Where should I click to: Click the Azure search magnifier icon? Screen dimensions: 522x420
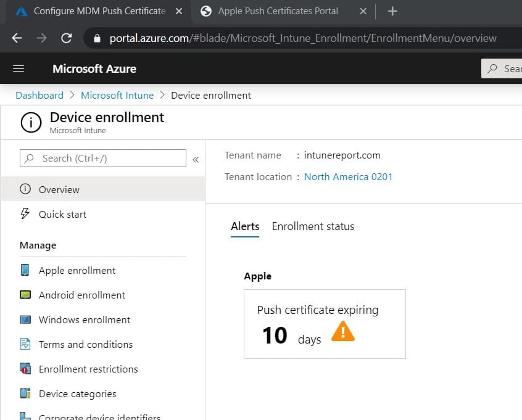(492, 68)
